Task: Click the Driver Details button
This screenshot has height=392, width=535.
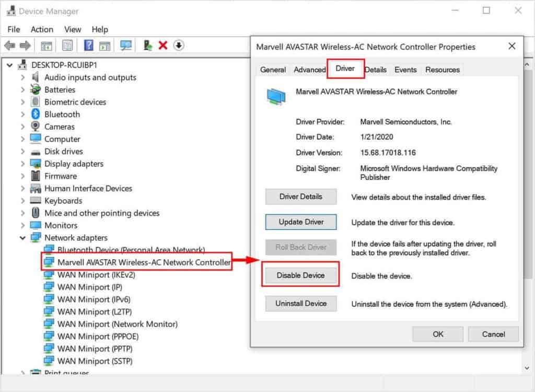Action: pos(300,197)
